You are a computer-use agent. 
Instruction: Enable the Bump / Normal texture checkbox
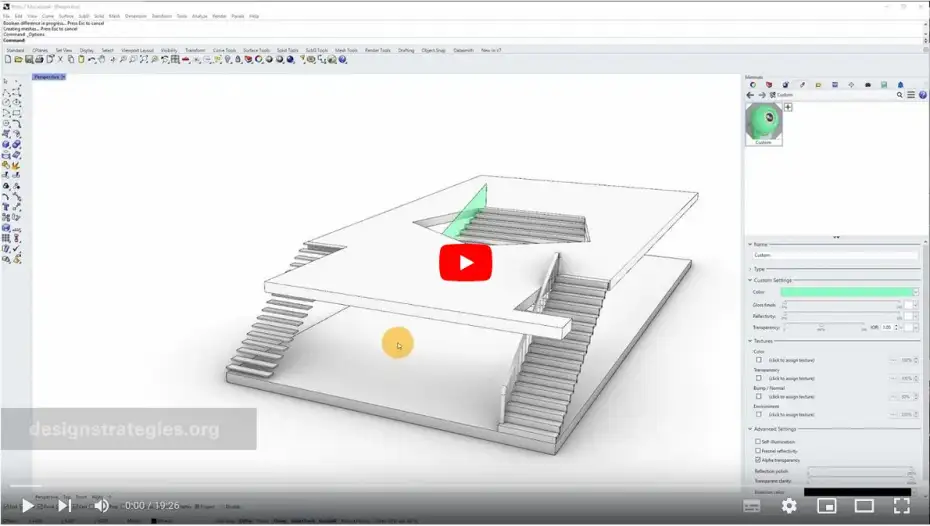759,396
